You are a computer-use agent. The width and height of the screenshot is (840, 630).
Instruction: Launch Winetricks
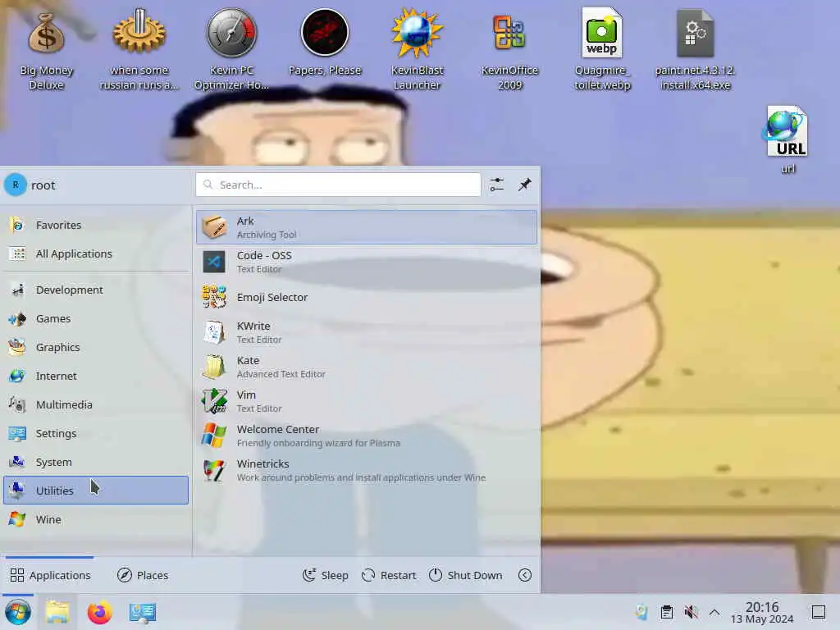pyautogui.click(x=367, y=470)
